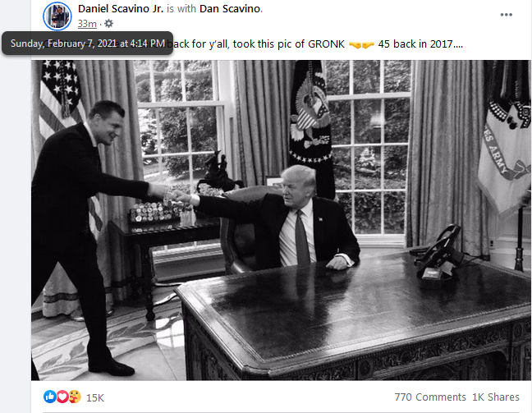Open the Oval Office photo in viewer
The image size is (532, 413).
point(281,220)
